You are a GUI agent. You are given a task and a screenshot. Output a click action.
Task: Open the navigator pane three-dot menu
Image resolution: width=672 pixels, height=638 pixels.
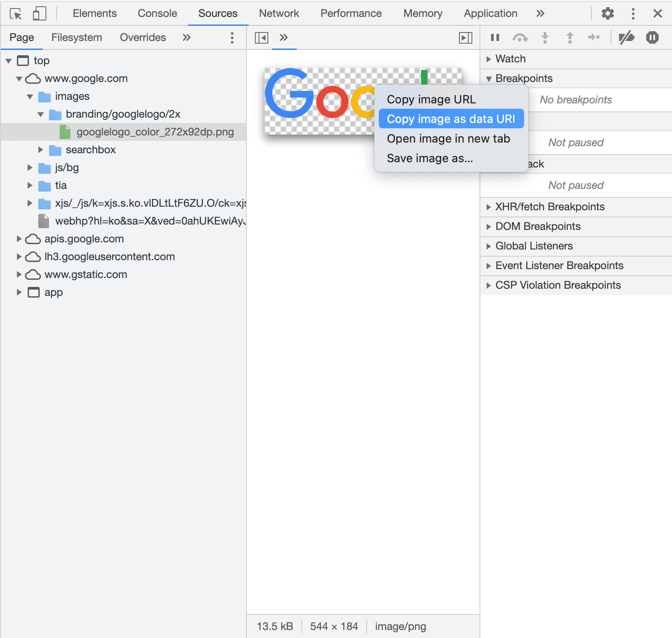coord(232,37)
